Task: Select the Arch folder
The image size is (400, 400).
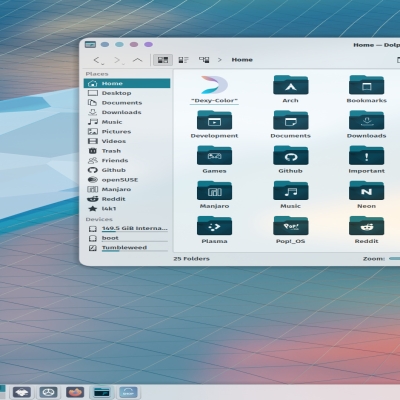Action: click(x=290, y=89)
